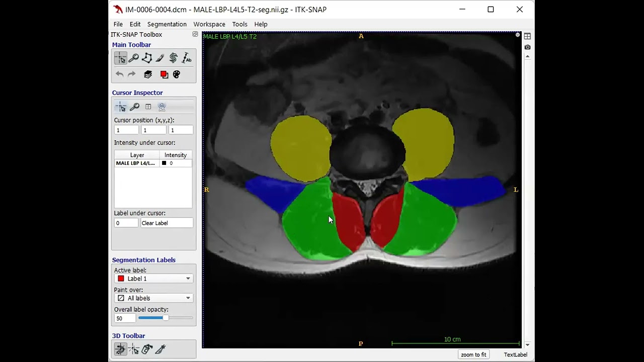Open the red Label Editor icon
This screenshot has height=362, width=644.
point(164,74)
